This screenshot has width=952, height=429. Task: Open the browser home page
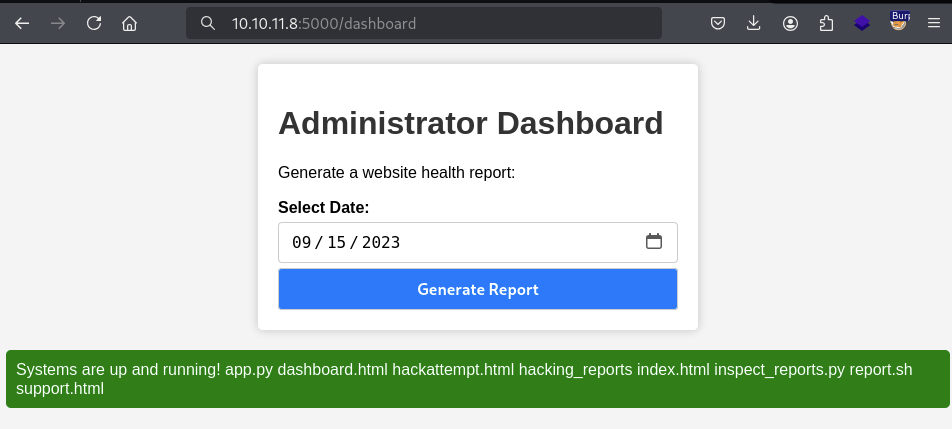[x=129, y=23]
